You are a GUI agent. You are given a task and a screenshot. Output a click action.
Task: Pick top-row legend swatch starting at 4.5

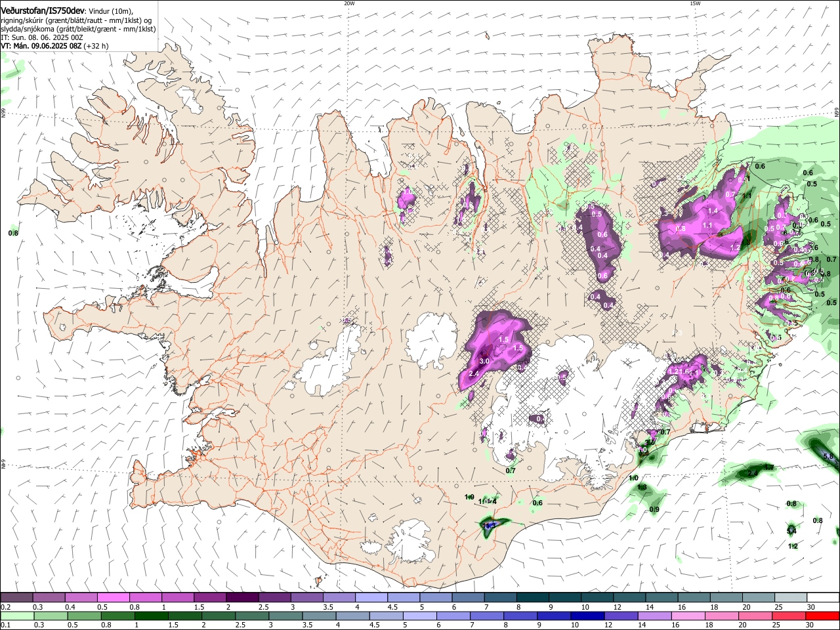[403, 598]
